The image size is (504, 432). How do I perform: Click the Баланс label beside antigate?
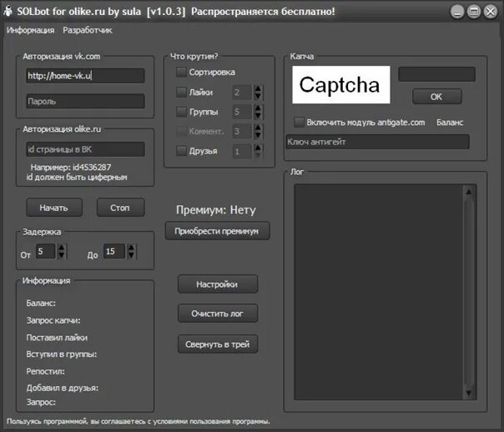450,123
